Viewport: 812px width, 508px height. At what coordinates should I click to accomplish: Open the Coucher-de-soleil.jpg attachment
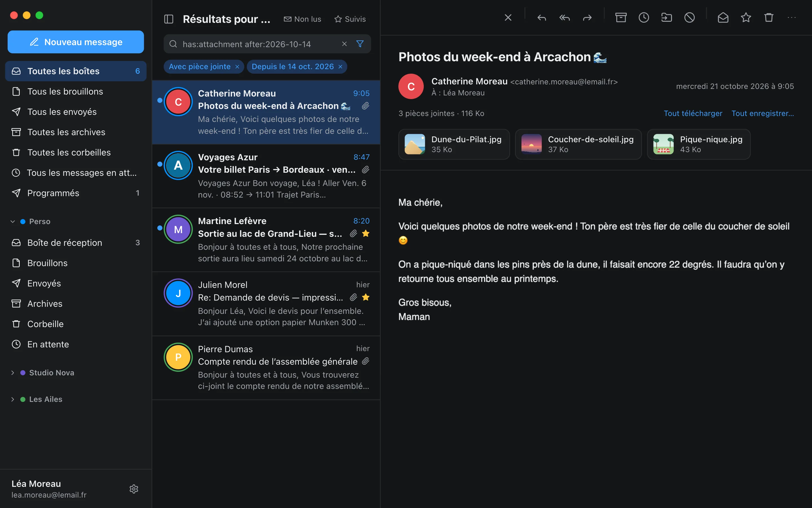click(x=579, y=144)
